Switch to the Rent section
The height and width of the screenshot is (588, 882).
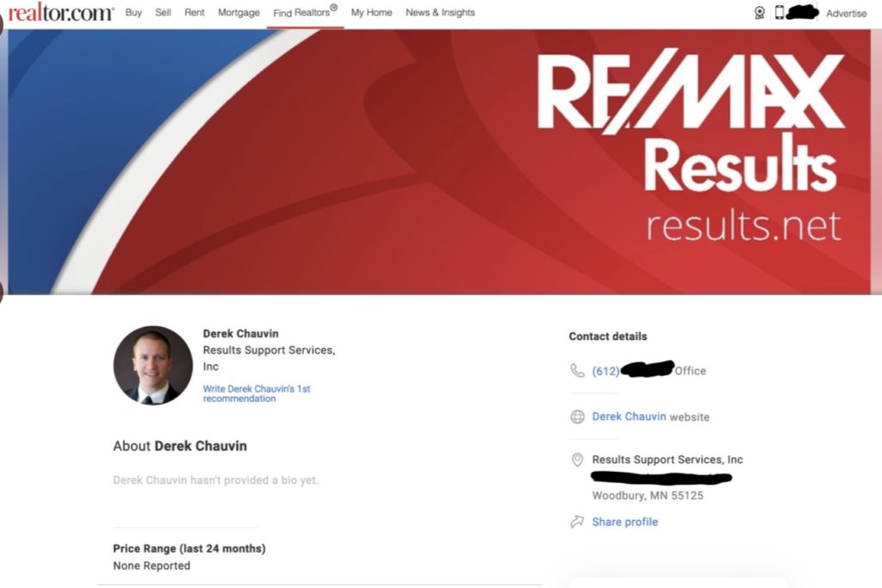(194, 13)
